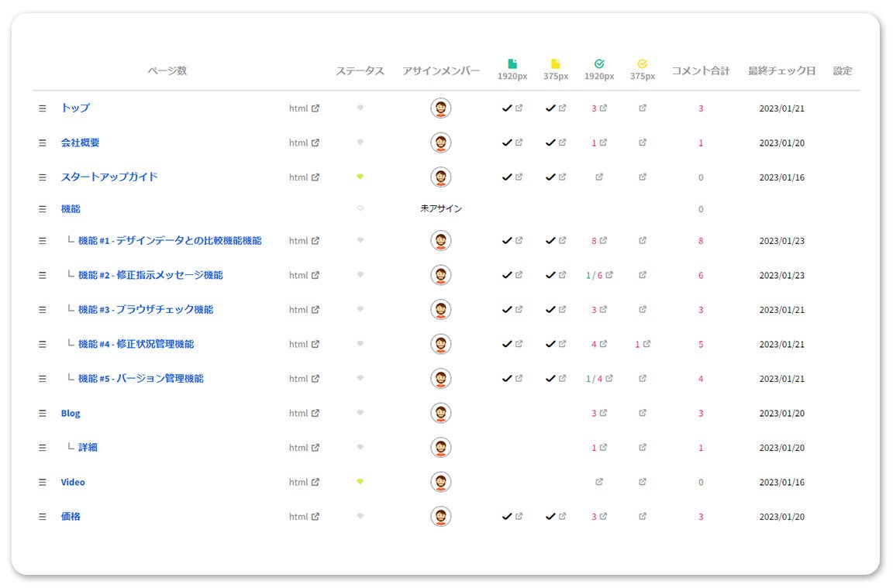
Task: Toggle the status heart for Blog
Action: pos(360,413)
